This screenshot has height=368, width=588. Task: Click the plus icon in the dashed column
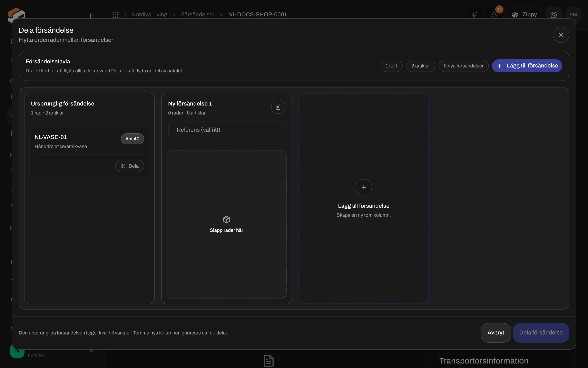point(364,187)
